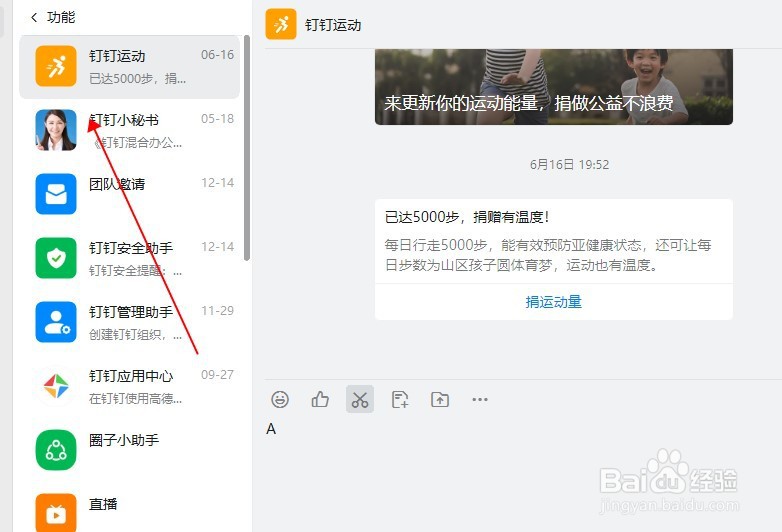Click the add-note document icon in toolbar
The image size is (782, 532).
(x=400, y=399)
